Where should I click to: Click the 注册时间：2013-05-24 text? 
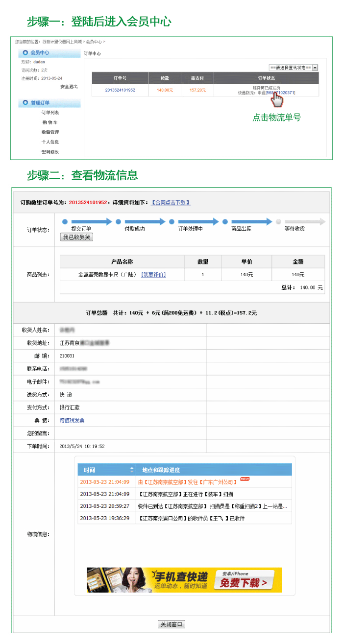(42, 78)
